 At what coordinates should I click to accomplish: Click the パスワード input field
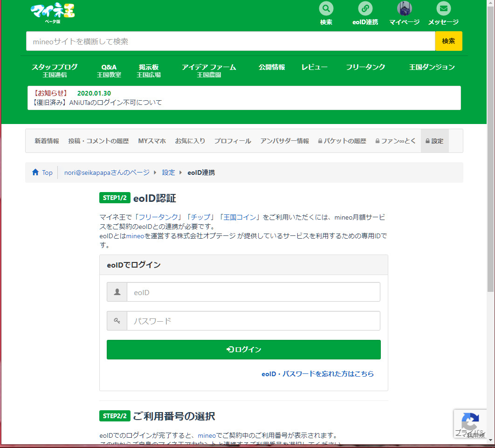point(253,321)
